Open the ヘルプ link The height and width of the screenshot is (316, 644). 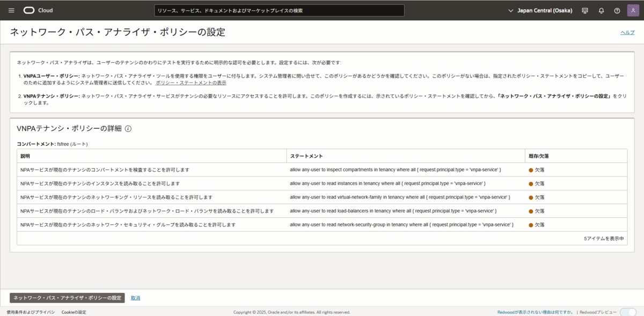point(627,32)
